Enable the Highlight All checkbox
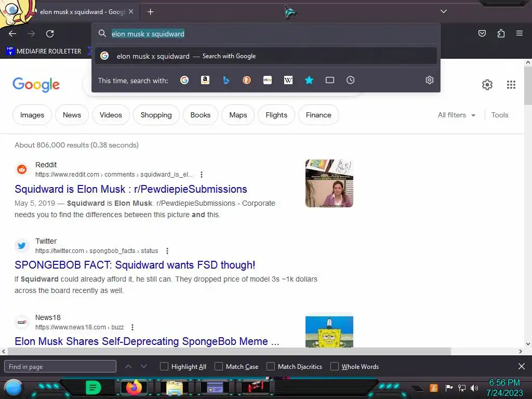 [164, 366]
